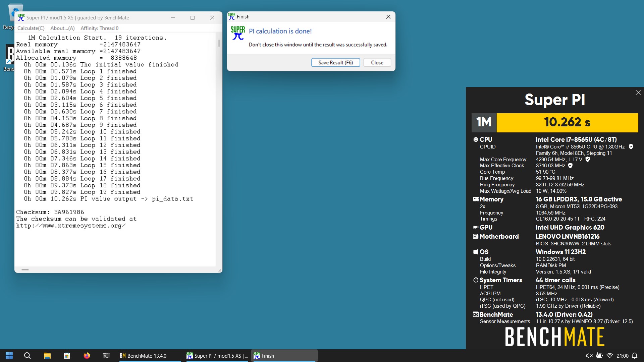Switch to Super PI taskbar item
Image resolution: width=644 pixels, height=362 pixels.
coord(217,356)
